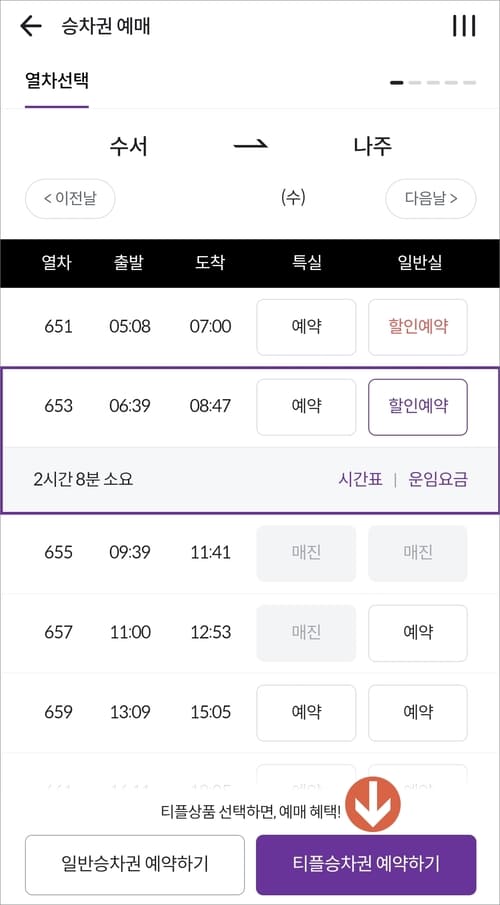Click sold-out 매진 일반실 for train 655
Viewport: 500px width, 905px height.
pyautogui.click(x=418, y=553)
